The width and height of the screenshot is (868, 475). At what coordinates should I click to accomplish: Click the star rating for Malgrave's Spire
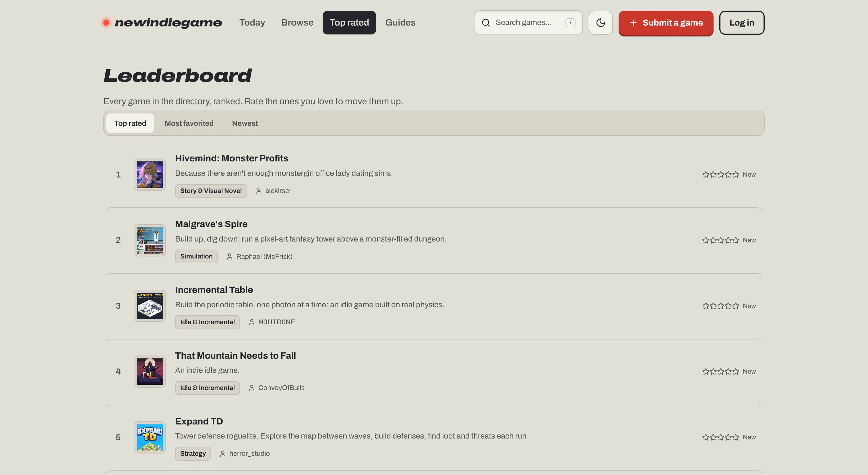(720, 240)
